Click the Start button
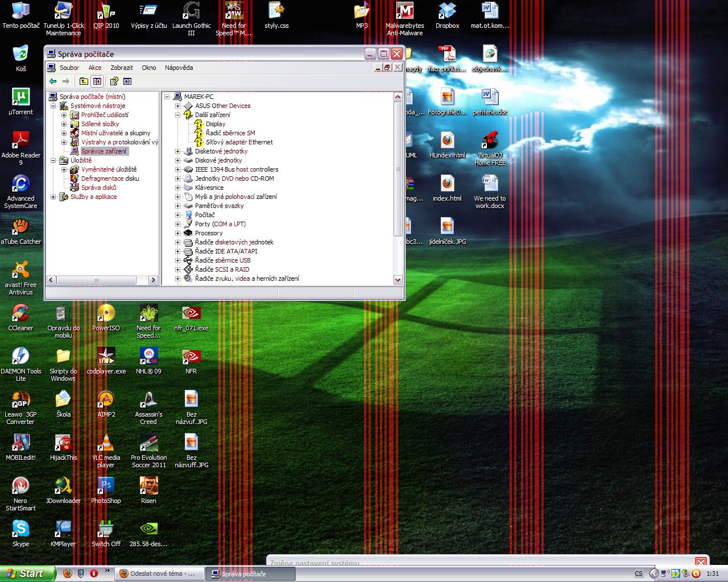Image resolution: width=728 pixels, height=582 pixels. click(x=28, y=573)
